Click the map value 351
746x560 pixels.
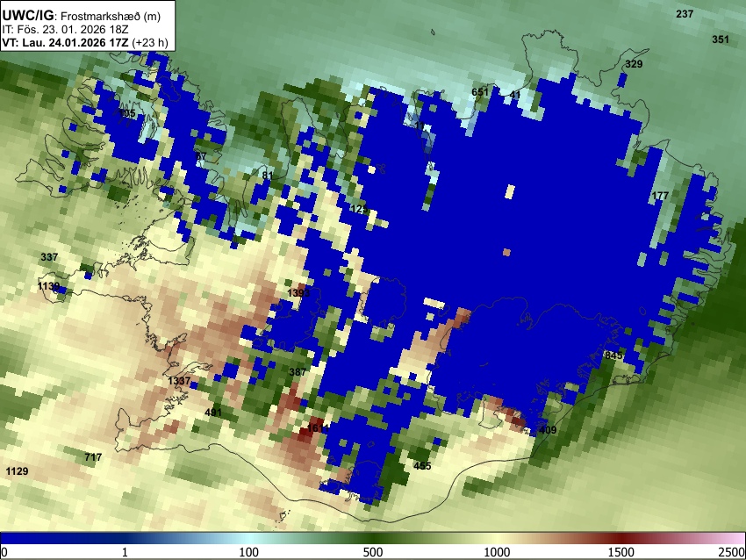coord(721,39)
